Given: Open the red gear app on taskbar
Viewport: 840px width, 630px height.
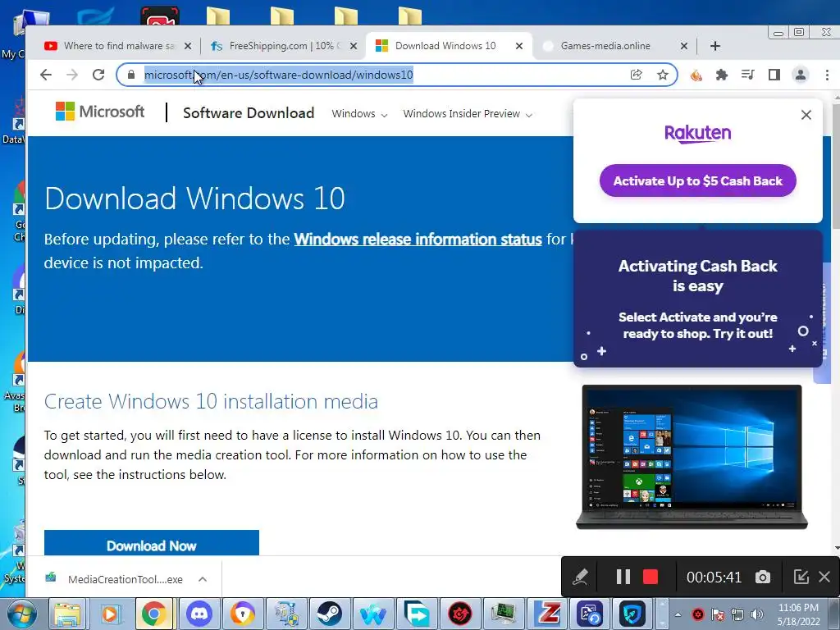Looking at the screenshot, I should [459, 614].
